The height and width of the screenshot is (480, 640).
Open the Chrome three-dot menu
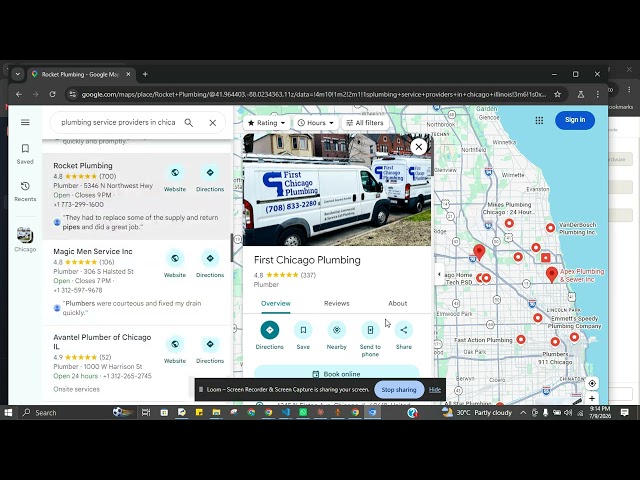598,94
